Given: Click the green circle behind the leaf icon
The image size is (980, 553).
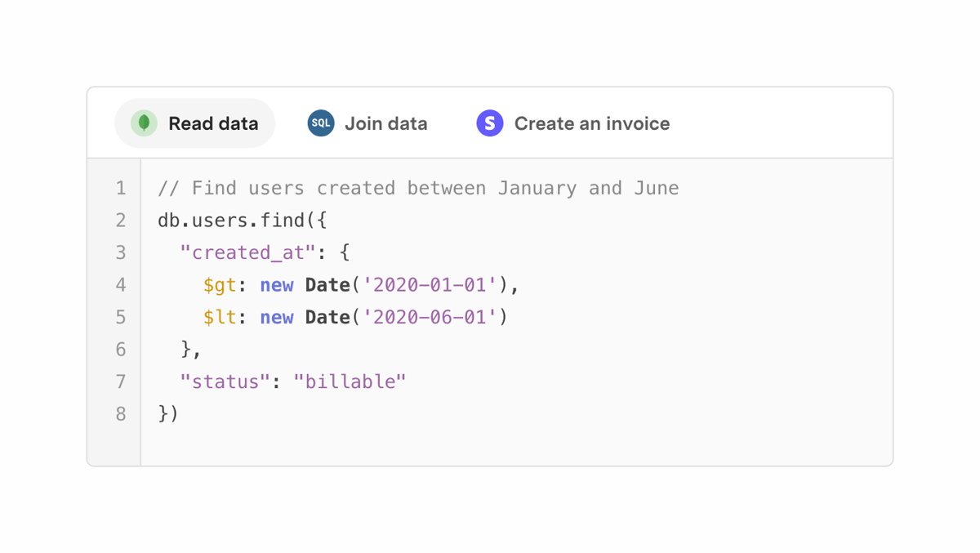Looking at the screenshot, I should click(142, 123).
